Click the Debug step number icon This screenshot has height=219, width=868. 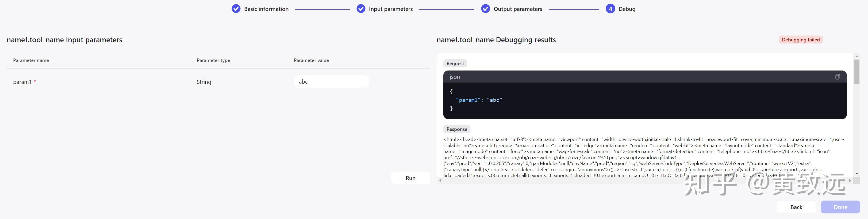click(x=610, y=9)
